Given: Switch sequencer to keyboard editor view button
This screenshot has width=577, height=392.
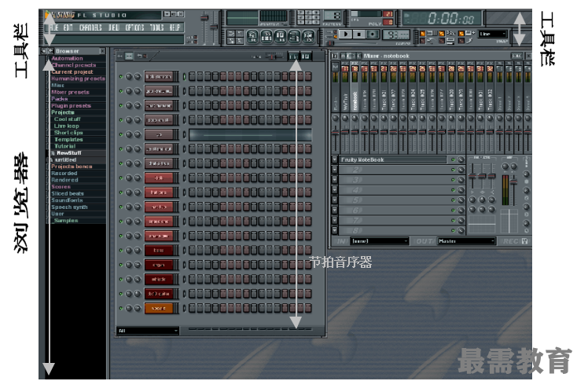Looking at the screenshot, I should pos(306,57).
